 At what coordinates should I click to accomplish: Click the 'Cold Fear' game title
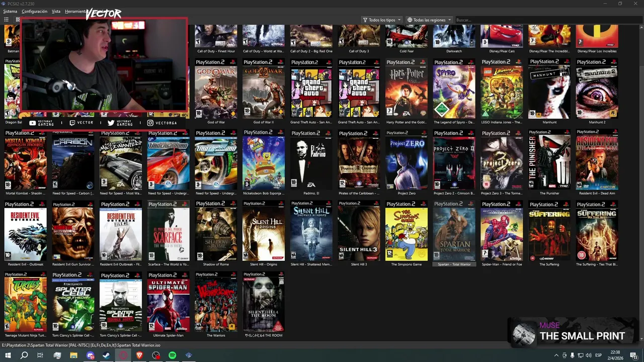(x=407, y=51)
